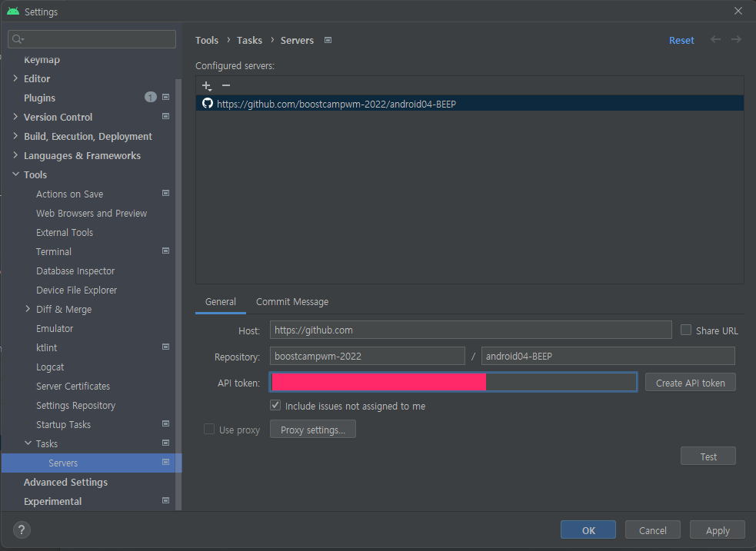
Task: Uncheck Include issues not assigned to me
Action: point(275,405)
